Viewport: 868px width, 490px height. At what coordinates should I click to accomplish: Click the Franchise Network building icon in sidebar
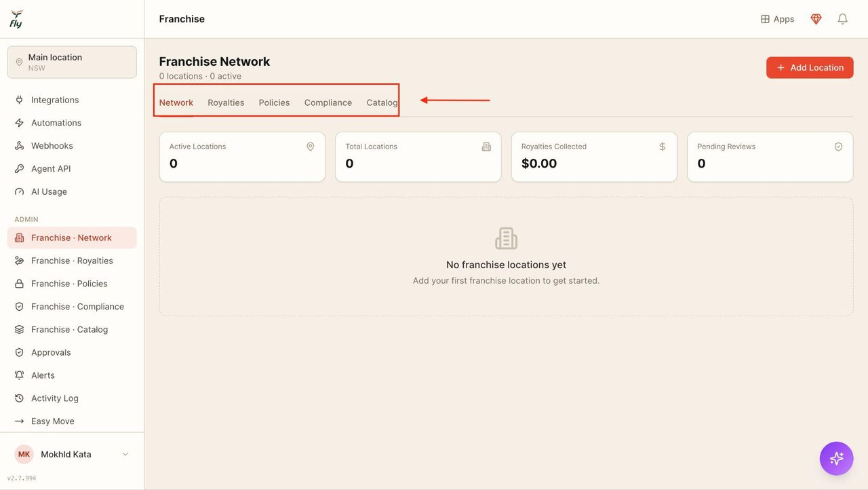(20, 238)
